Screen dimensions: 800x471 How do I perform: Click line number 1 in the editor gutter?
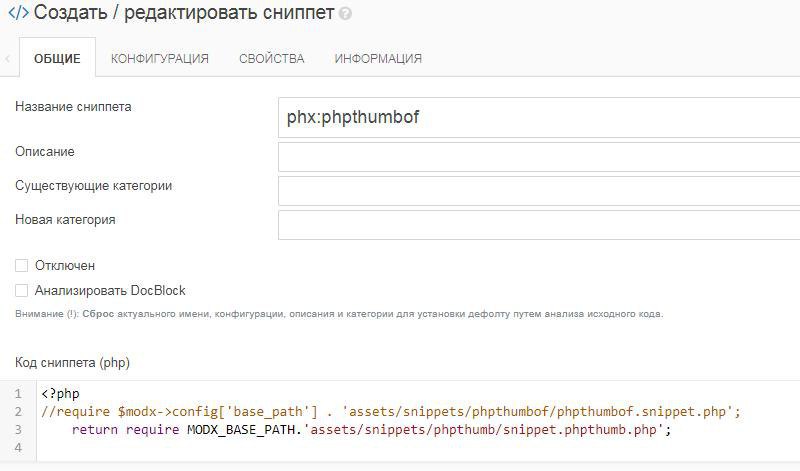tap(18, 393)
